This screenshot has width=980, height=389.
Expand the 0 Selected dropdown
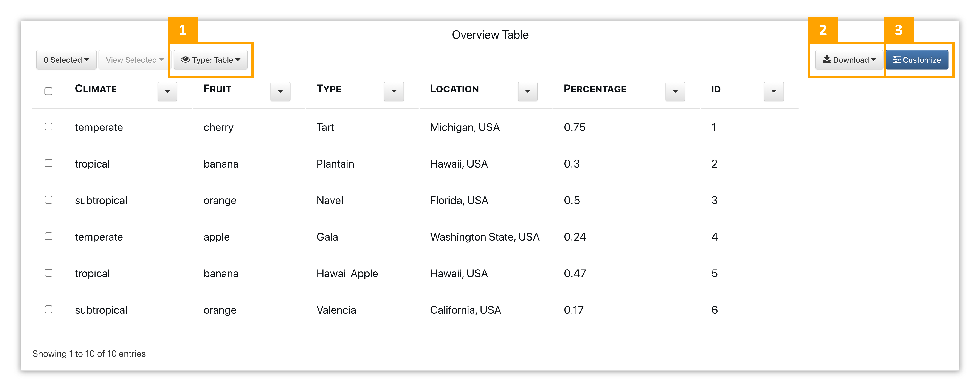pos(66,60)
